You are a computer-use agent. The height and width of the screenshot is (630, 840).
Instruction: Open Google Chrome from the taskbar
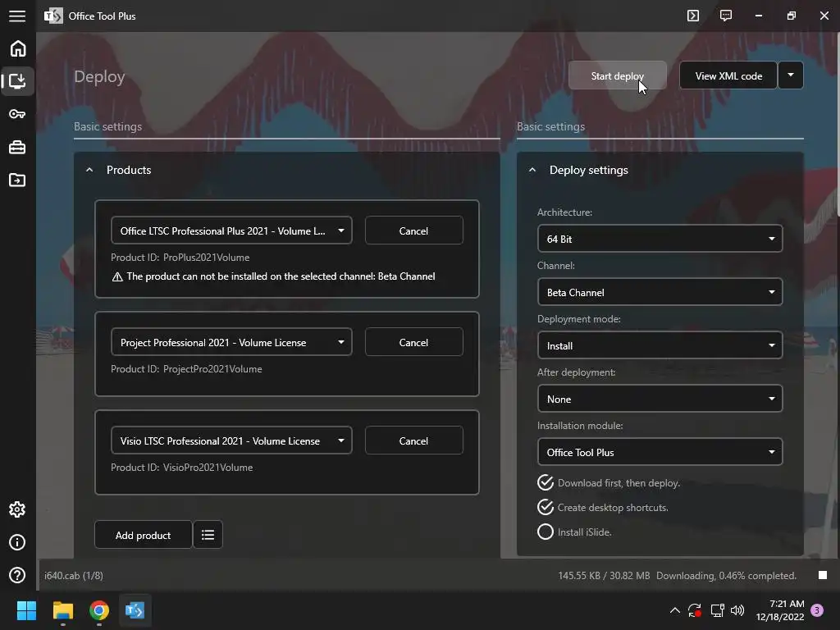point(99,610)
